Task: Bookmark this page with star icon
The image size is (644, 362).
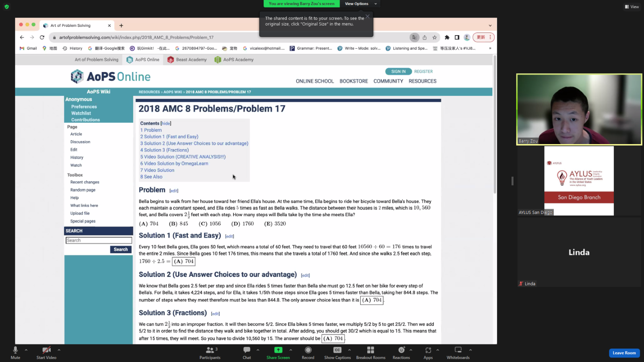Action: (434, 37)
